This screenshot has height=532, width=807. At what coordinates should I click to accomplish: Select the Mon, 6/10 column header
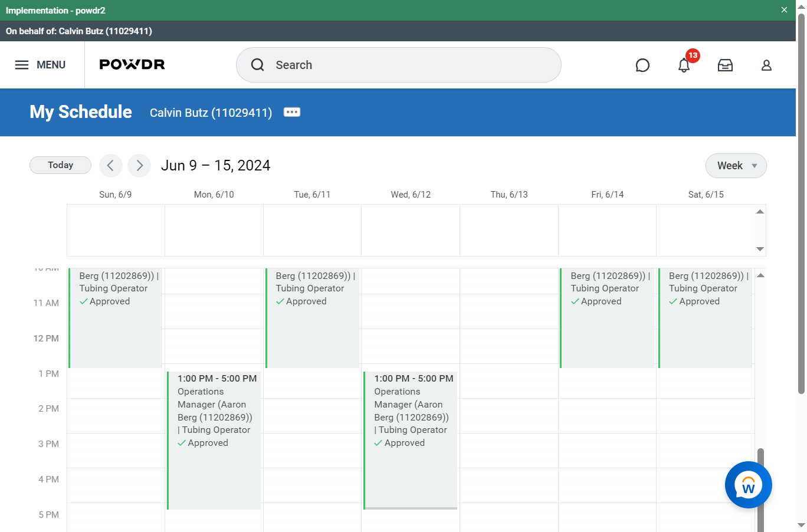coord(214,195)
